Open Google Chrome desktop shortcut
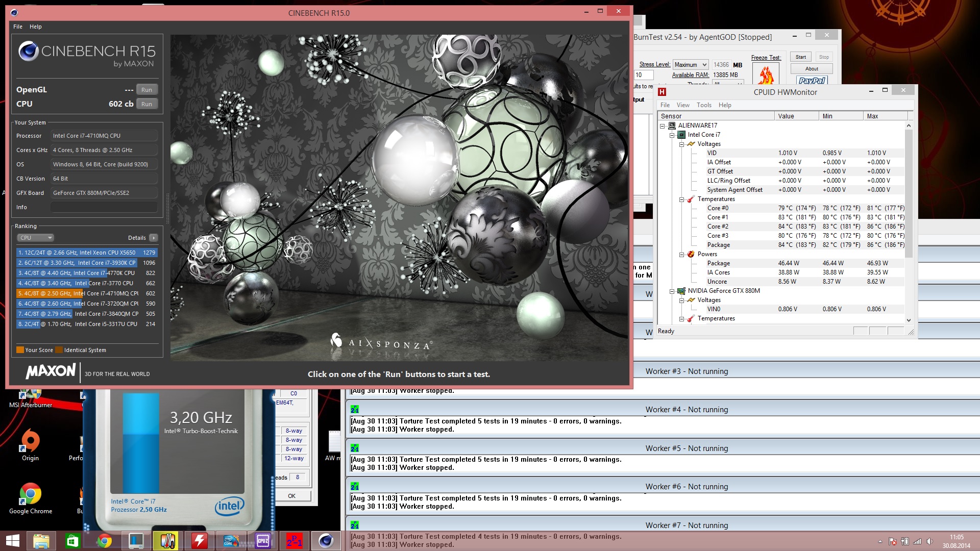 click(x=30, y=498)
